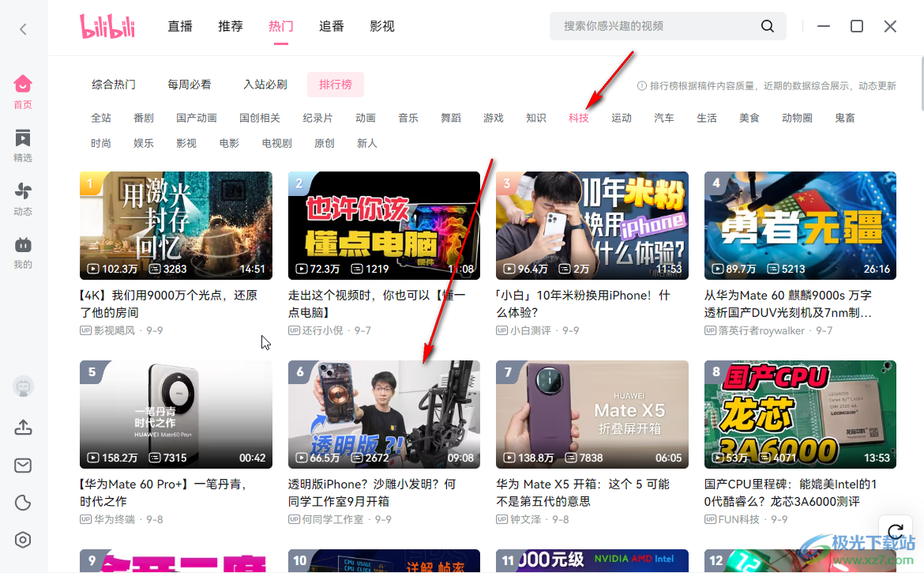
Task: Open rank 7 thumbnail Mate X5 折叠屏开箱
Action: click(x=592, y=414)
